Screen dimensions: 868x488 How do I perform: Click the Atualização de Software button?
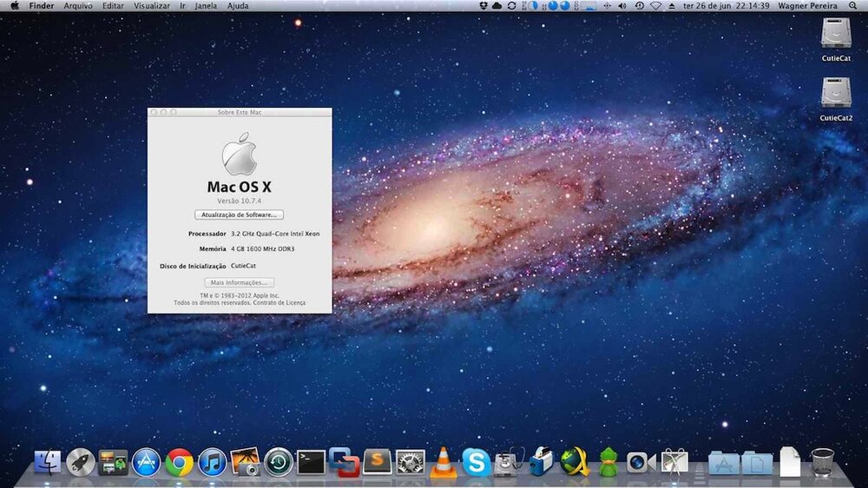[x=239, y=214]
